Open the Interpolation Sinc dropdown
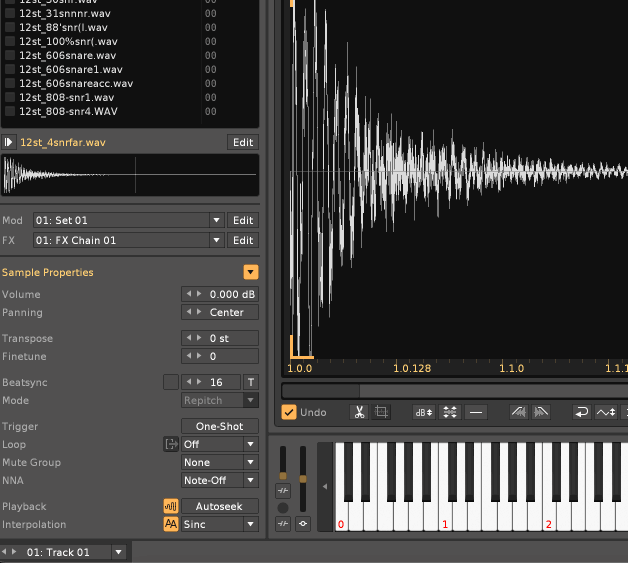628x563 pixels. (250, 525)
